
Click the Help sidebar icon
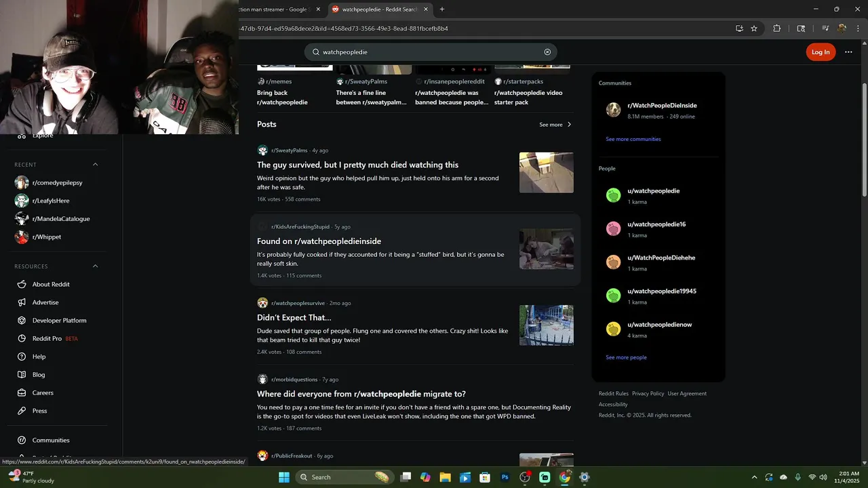point(22,357)
